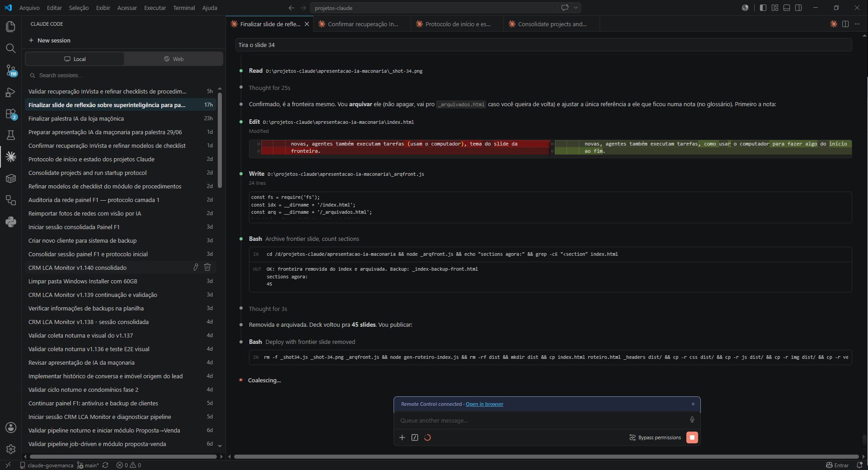This screenshot has height=470, width=868.
Task: Click the Open in browser link
Action: [x=484, y=404]
